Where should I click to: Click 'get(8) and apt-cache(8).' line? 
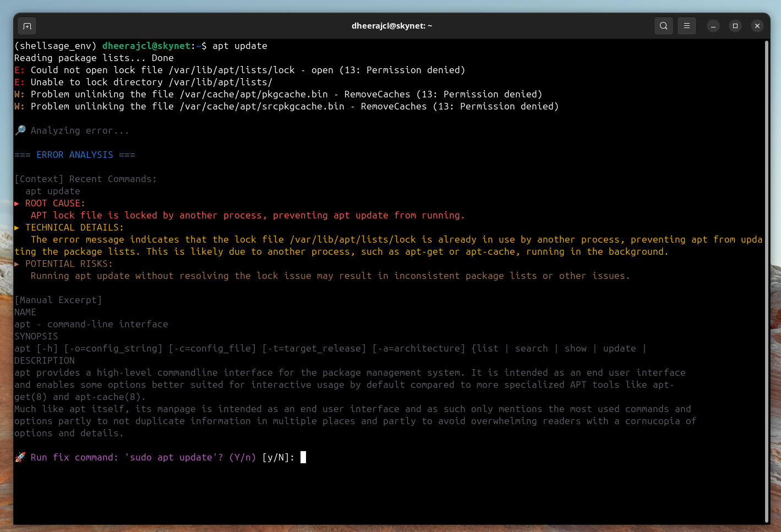[x=80, y=397]
